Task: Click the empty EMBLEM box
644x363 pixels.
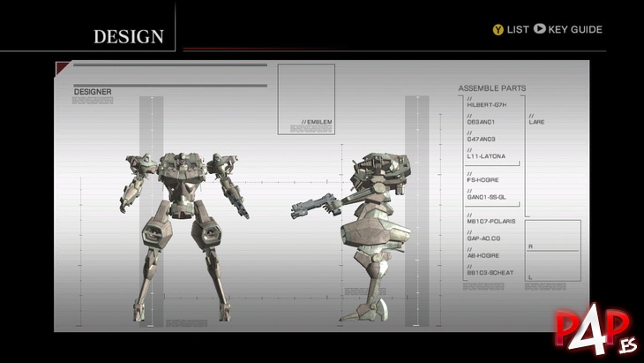Action: (x=306, y=99)
